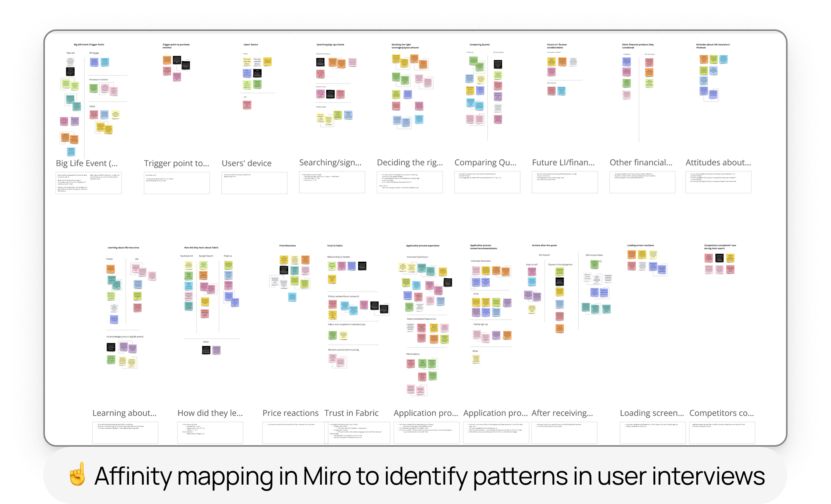Open the "Trigger point to purchase timeline" frame heading
The height and width of the screenshot is (504, 831).
click(176, 46)
